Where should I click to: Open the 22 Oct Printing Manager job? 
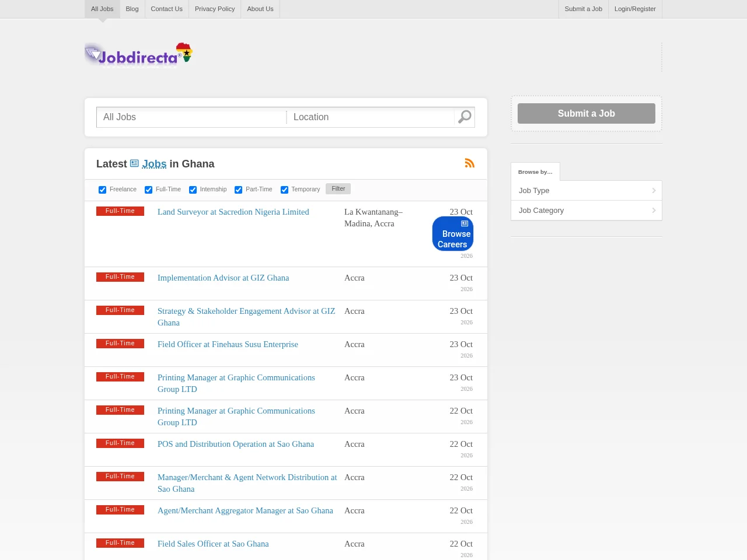[236, 416]
